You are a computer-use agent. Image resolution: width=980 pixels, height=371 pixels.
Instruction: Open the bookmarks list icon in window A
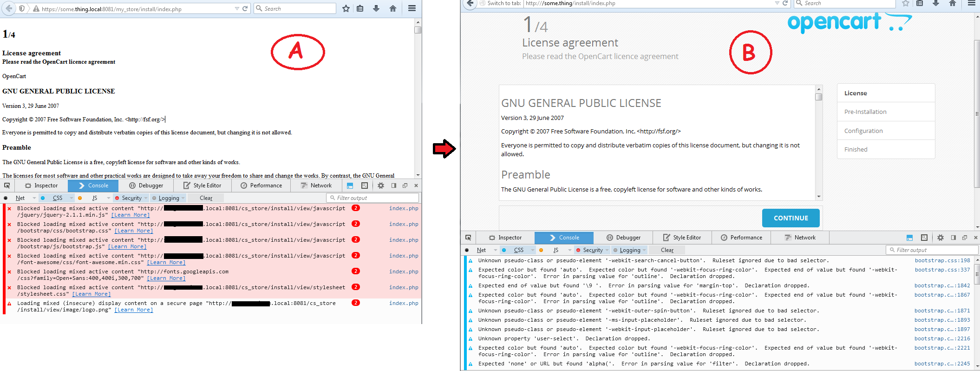pos(360,8)
